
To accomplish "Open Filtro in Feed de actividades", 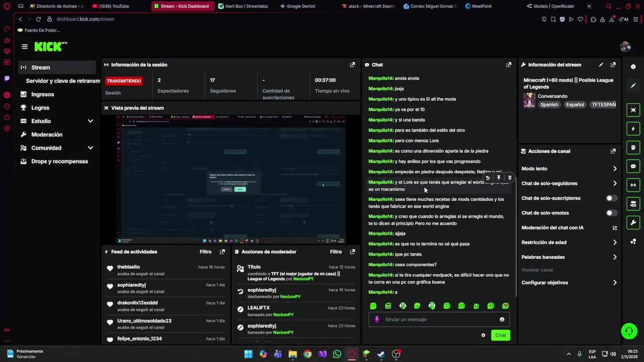I will (205, 252).
